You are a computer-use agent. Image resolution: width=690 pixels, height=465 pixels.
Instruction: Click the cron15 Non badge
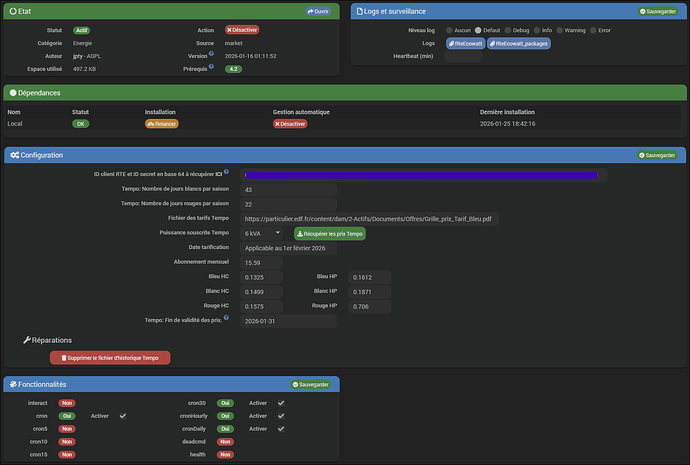point(67,454)
